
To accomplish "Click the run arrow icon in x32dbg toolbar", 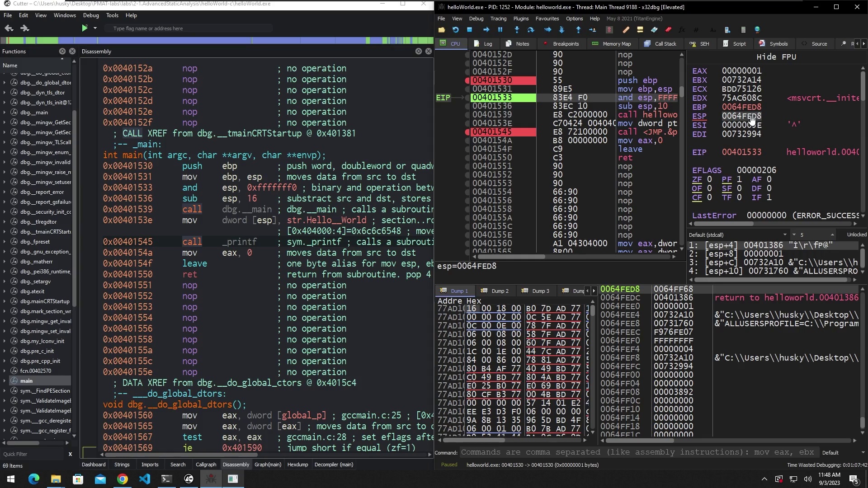I will [486, 30].
